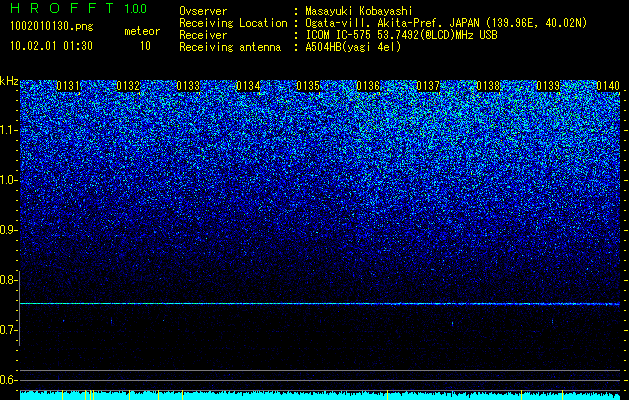629x400 pixels.
Task: Click the 0134 time marker
Action: [248, 86]
